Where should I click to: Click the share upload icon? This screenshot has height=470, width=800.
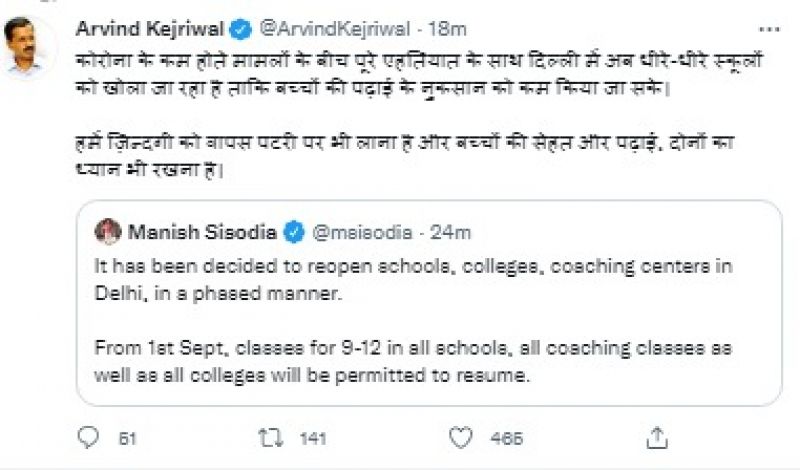(656, 438)
